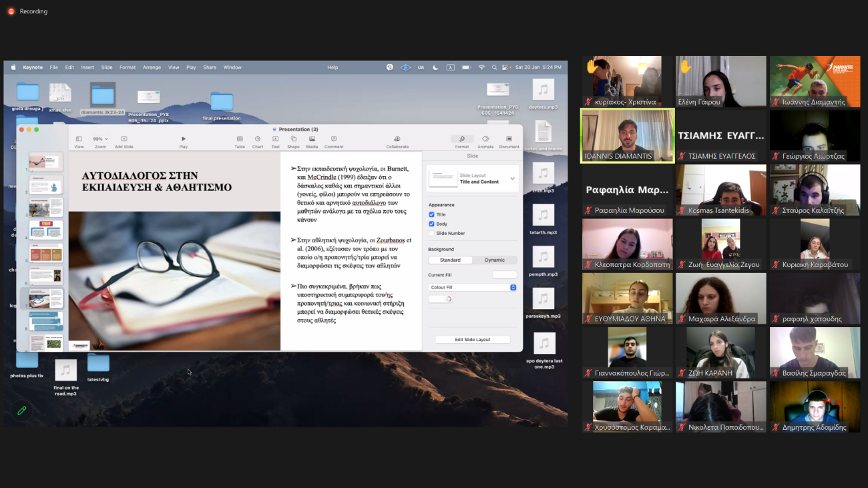Open the Format inspector tab
This screenshot has width=868, height=488.
click(462, 142)
